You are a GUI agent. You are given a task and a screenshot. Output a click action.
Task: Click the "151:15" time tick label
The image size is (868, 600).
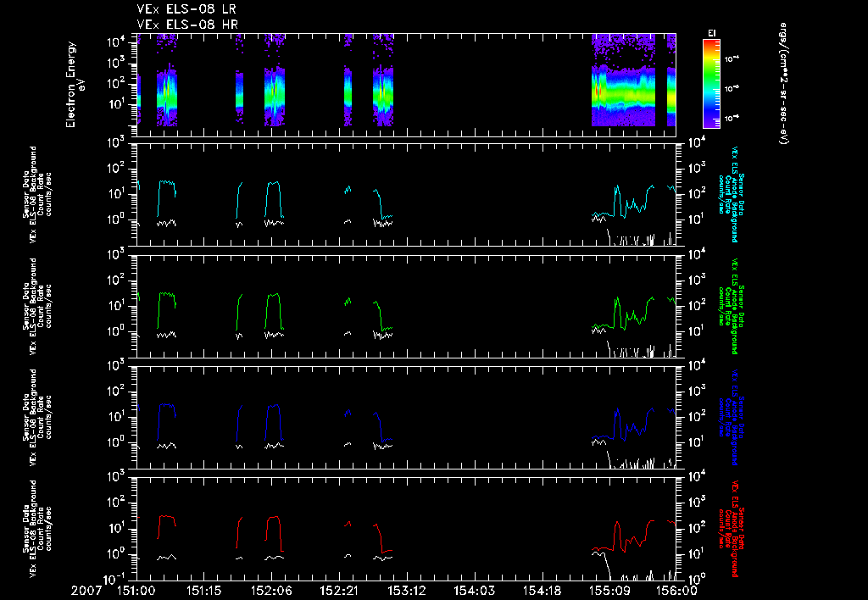point(203,591)
